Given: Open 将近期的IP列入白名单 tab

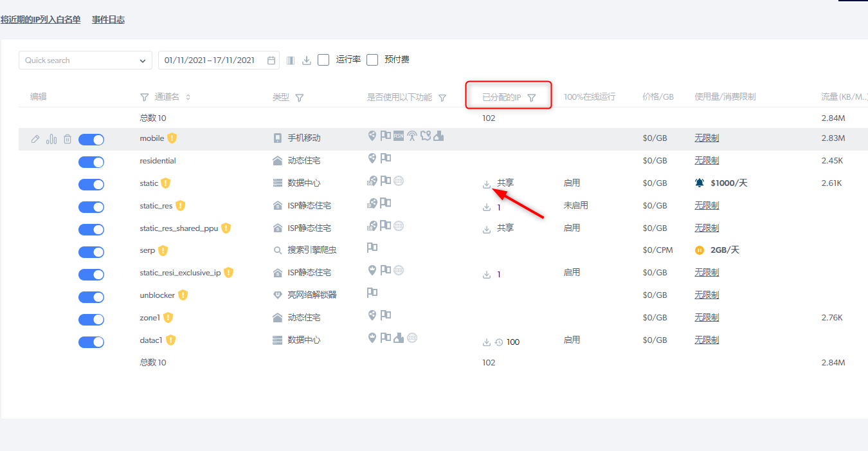Looking at the screenshot, I should 41,20.
